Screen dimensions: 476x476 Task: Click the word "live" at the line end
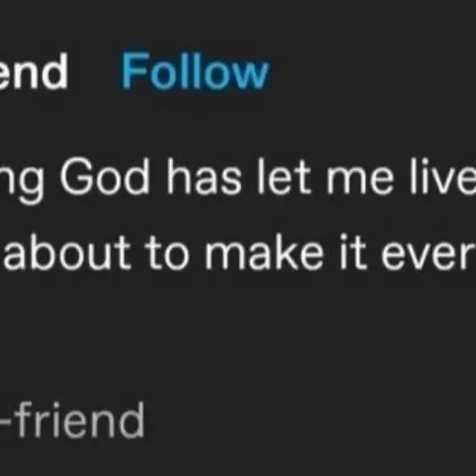(x=443, y=177)
